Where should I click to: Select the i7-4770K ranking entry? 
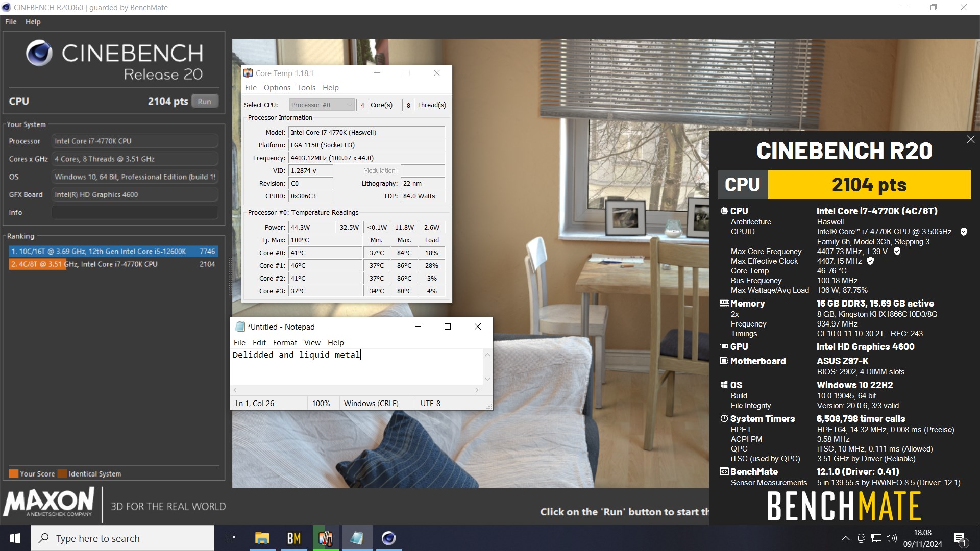pyautogui.click(x=113, y=264)
